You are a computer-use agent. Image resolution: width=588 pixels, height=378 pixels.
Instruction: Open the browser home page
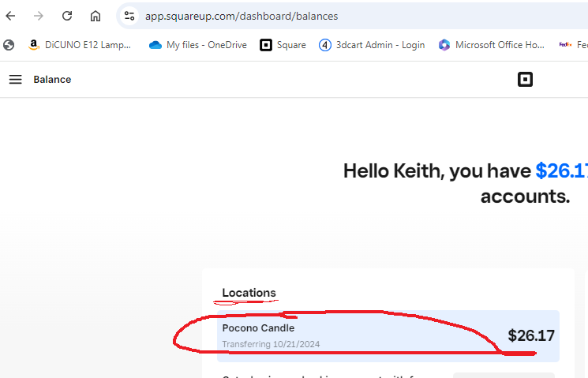96,16
